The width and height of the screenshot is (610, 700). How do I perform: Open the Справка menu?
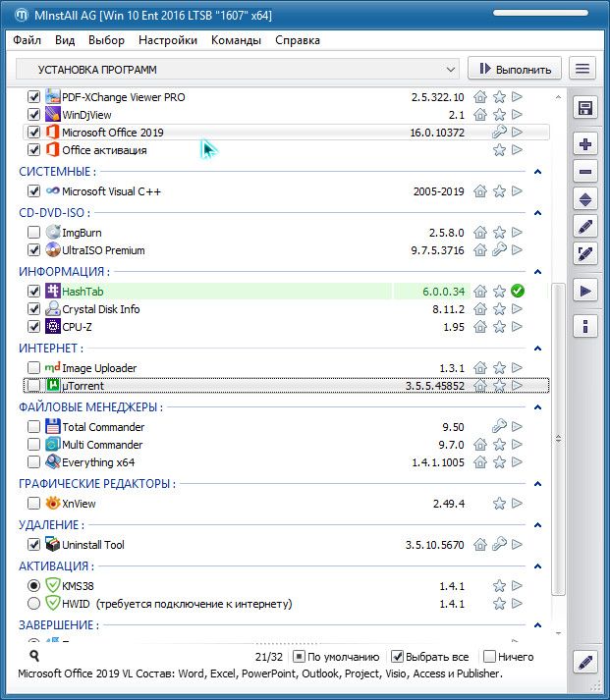[298, 40]
